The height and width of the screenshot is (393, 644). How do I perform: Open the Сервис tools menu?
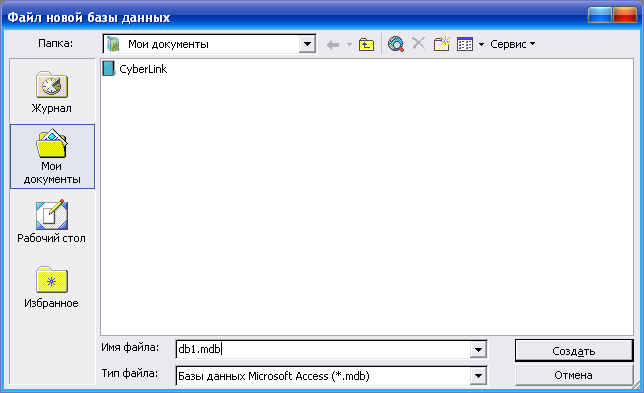pyautogui.click(x=513, y=44)
